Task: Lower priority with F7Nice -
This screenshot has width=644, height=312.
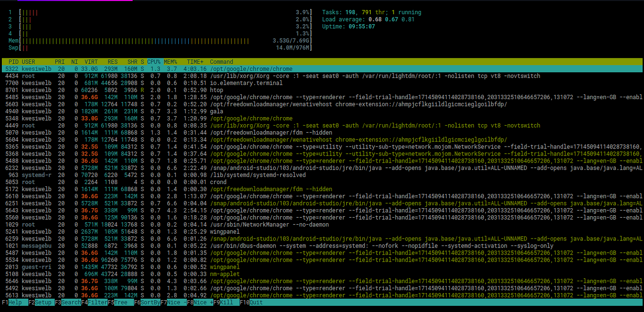Action: [x=174, y=302]
